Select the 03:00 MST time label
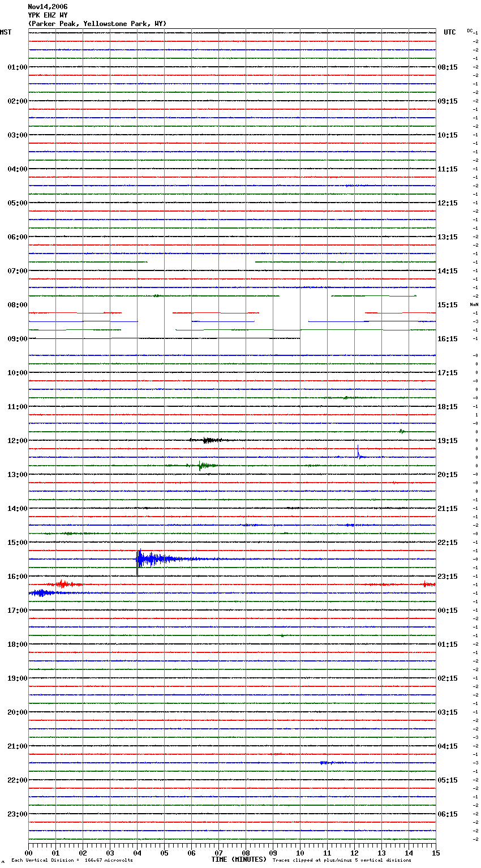481x868 pixels. (18, 135)
